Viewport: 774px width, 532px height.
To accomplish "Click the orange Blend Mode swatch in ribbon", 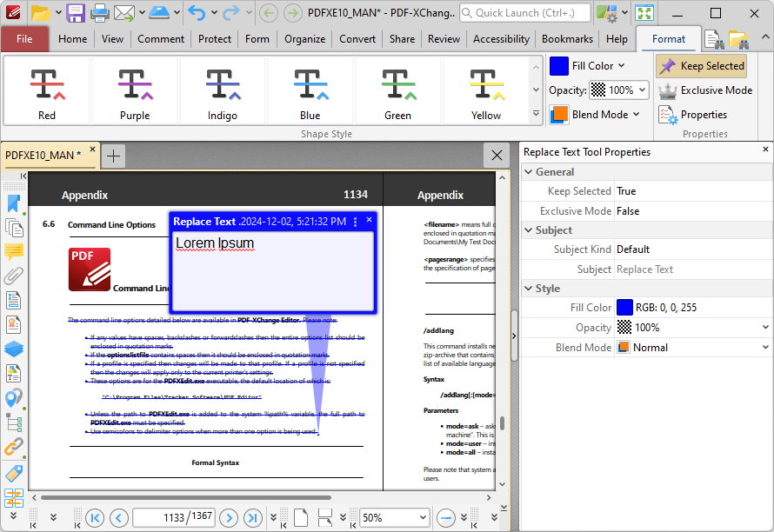I will click(x=559, y=115).
